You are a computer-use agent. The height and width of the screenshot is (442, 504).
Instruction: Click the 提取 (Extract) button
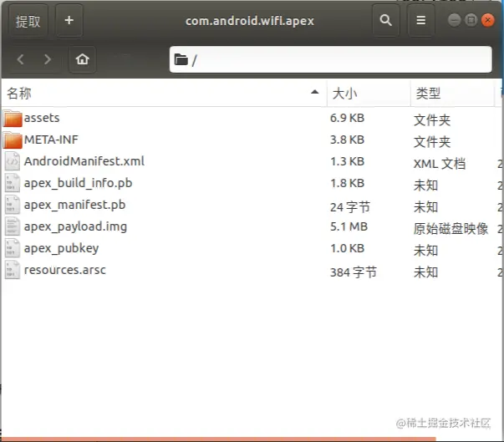(28, 21)
